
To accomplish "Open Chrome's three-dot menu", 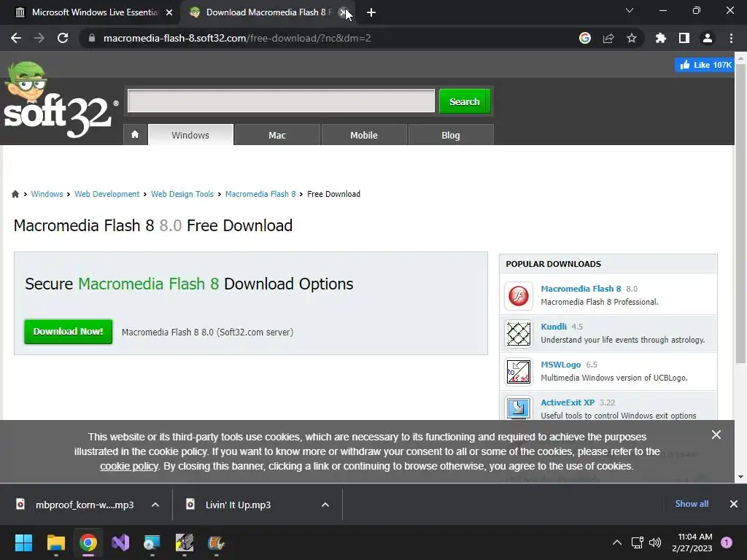I will click(x=731, y=38).
